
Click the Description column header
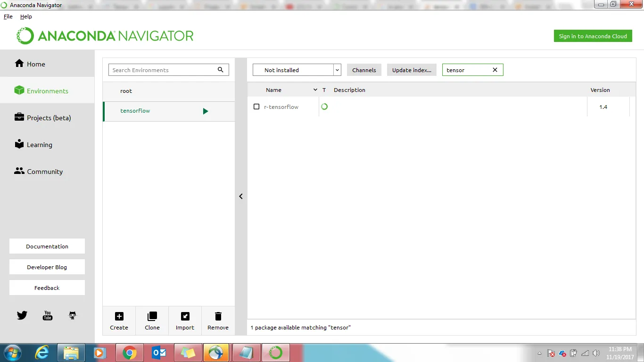349,90
